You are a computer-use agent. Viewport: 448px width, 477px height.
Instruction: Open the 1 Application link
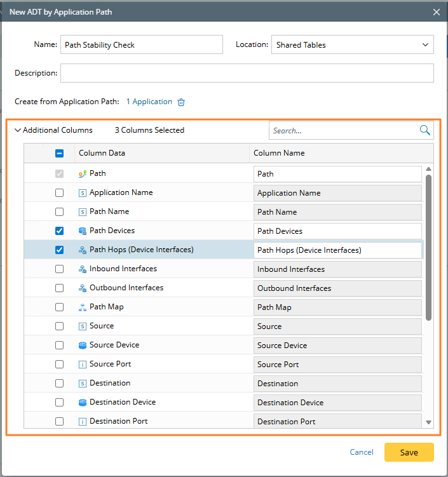[149, 102]
